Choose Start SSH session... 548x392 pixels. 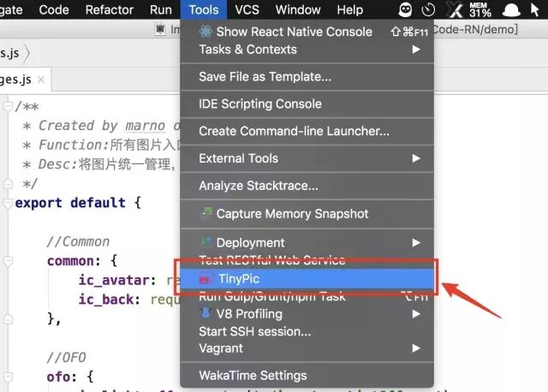coord(307,331)
